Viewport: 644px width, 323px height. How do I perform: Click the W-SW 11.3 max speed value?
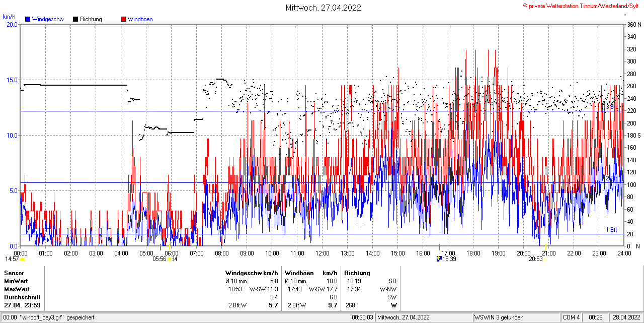(x=264, y=289)
